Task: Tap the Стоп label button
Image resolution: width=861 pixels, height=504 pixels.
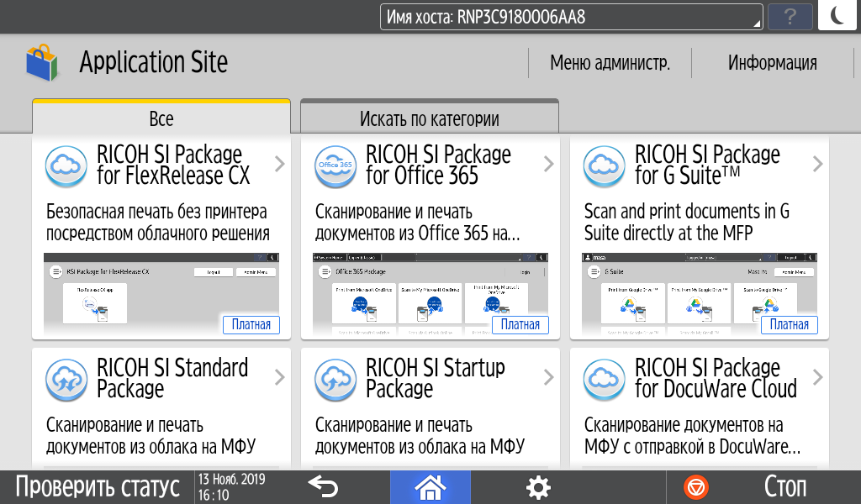Action: (x=785, y=487)
